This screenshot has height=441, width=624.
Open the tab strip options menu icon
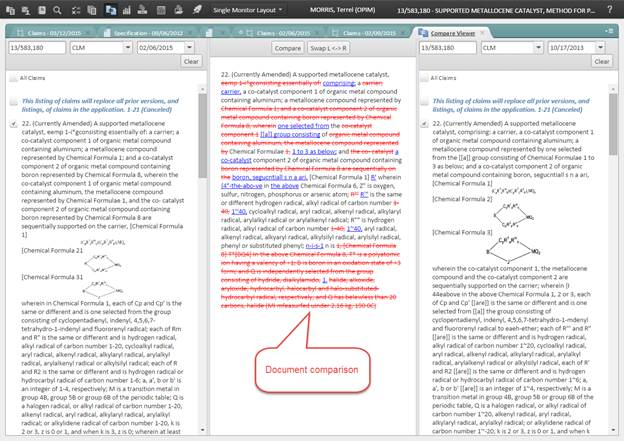tap(609, 31)
